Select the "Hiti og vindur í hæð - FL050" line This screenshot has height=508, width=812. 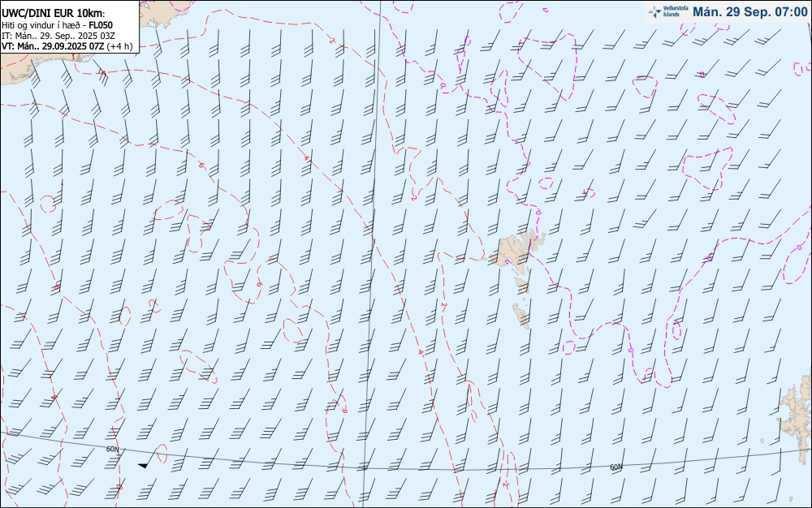point(57,25)
